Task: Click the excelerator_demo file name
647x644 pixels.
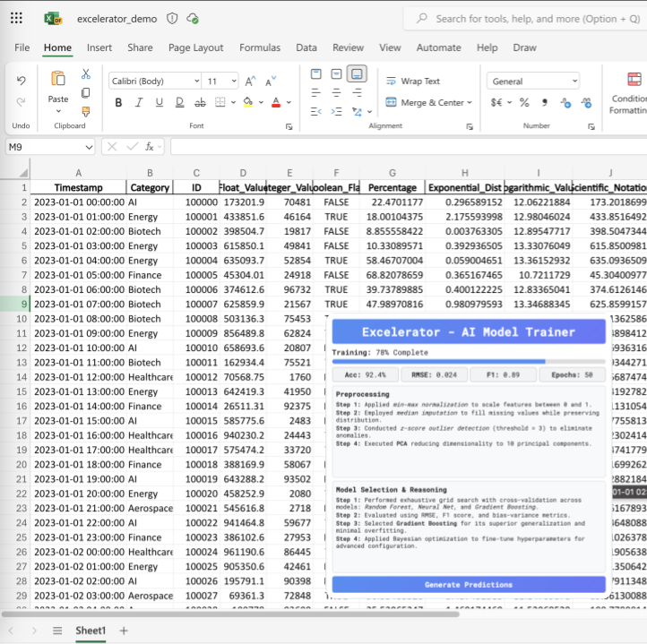Action: pos(116,19)
